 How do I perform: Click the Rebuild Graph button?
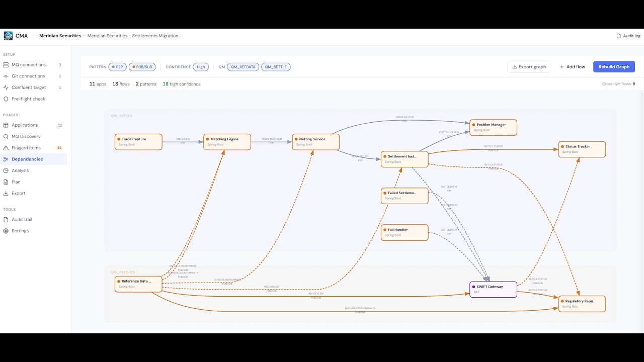[614, 67]
